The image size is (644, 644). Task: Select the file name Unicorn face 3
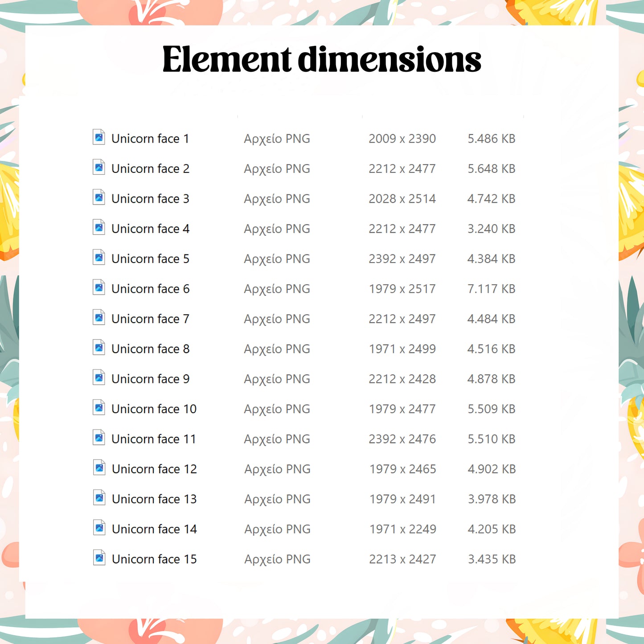point(150,199)
